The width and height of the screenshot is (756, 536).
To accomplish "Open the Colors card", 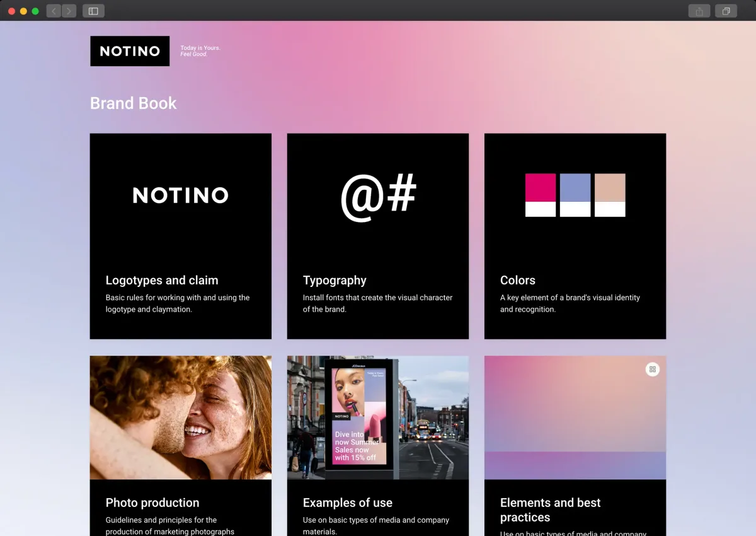I will click(575, 236).
